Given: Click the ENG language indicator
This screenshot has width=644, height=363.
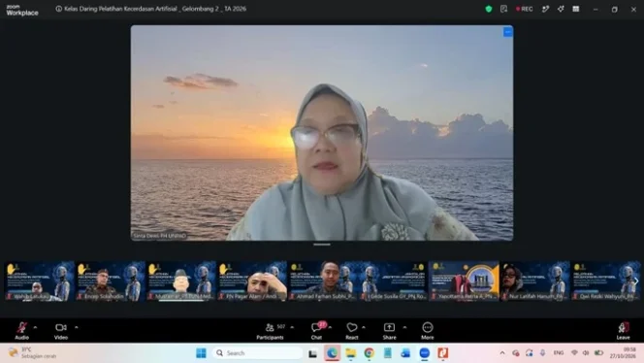Looking at the screenshot, I should tap(559, 352).
